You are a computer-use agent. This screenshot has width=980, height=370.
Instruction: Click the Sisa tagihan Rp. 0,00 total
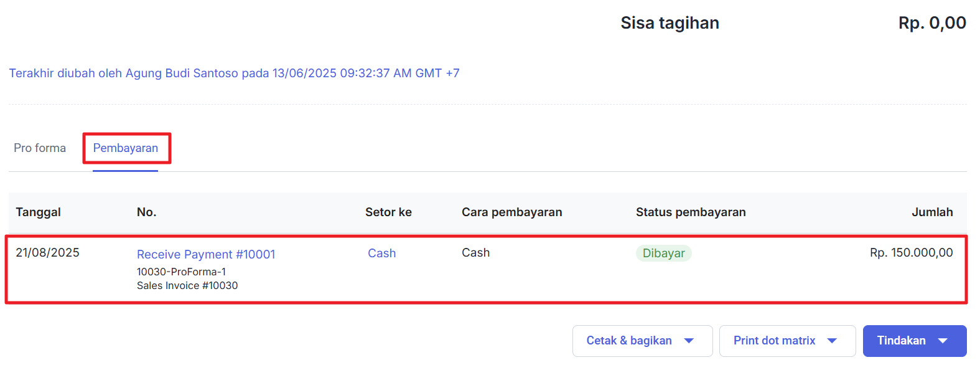[931, 23]
